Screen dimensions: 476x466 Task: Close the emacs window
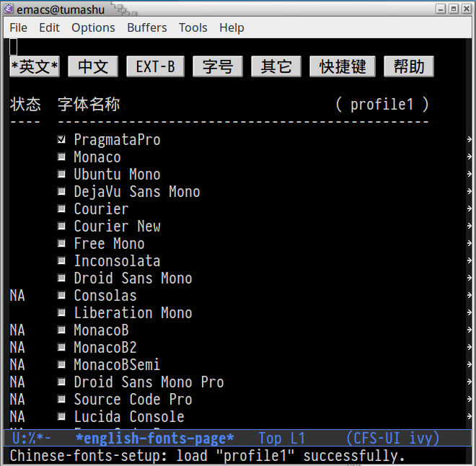pyautogui.click(x=467, y=9)
